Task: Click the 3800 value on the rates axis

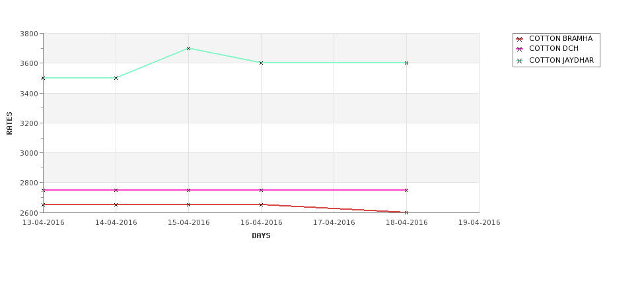Action: (x=29, y=34)
